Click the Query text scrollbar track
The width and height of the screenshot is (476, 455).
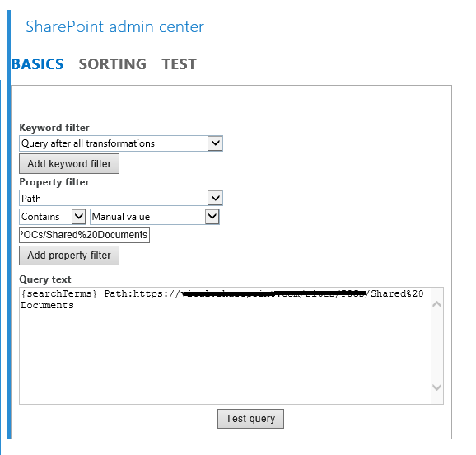(436, 345)
